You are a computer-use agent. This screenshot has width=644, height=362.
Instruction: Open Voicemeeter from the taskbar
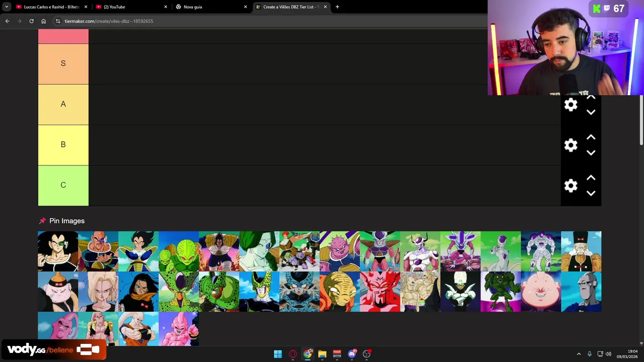coord(337,354)
